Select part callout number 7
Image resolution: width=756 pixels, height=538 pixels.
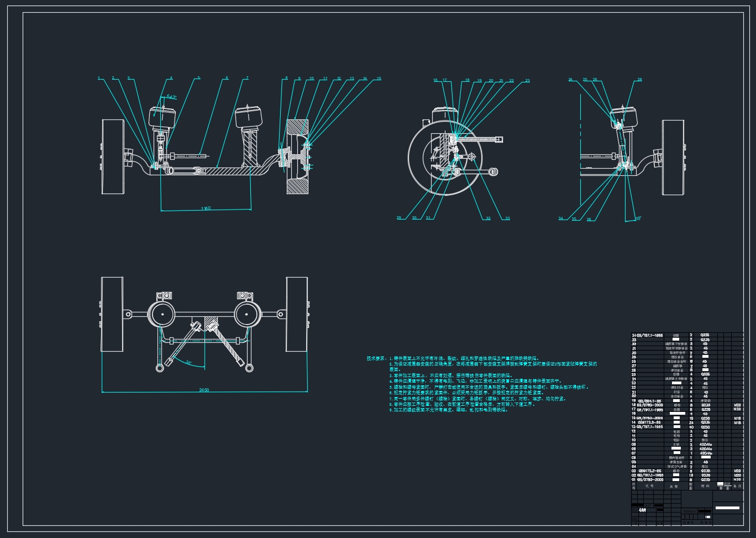coord(247,79)
